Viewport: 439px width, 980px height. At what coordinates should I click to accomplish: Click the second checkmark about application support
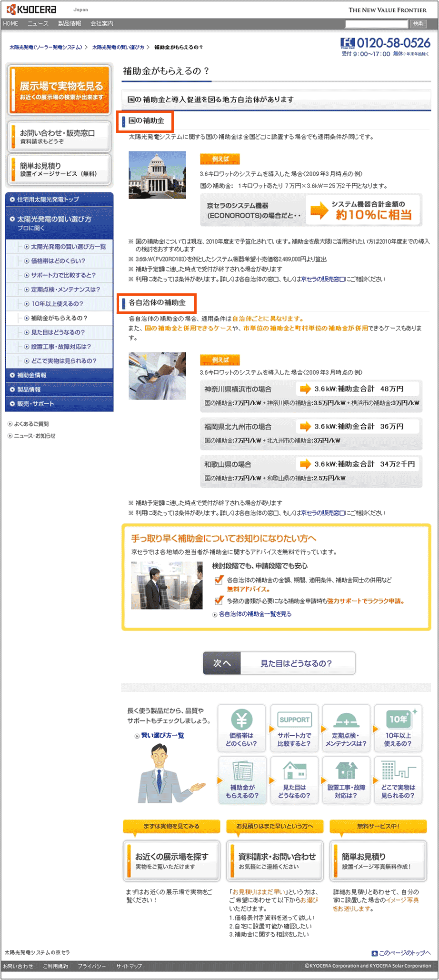pos(219,600)
